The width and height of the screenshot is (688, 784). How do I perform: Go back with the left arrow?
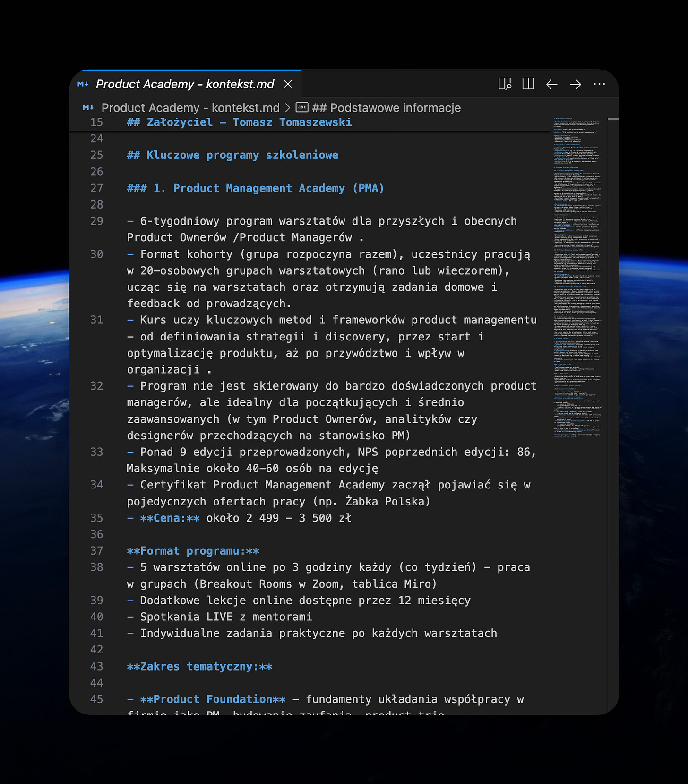tap(552, 84)
